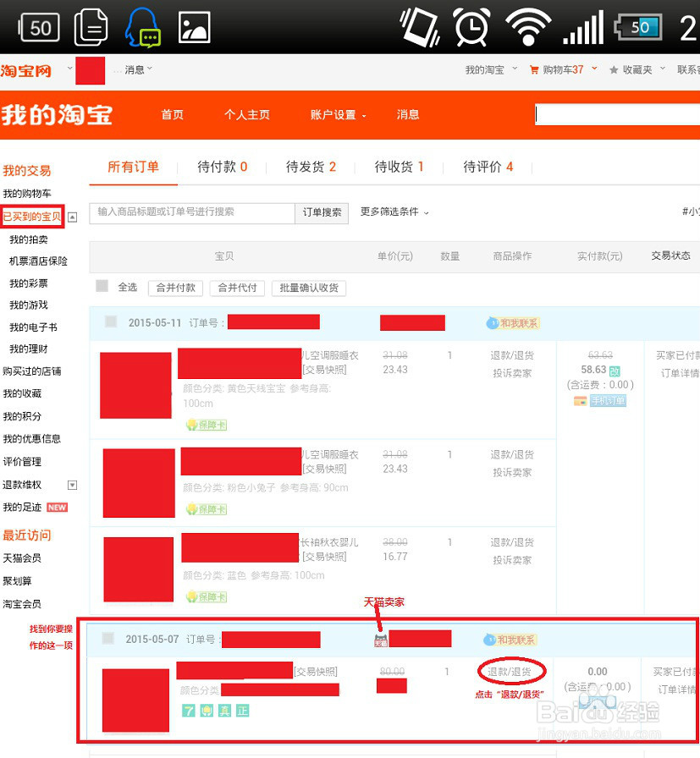Viewport: 700px width, 758px height.
Task: Click the 手机订单 mobile order icon
Action: click(x=609, y=399)
